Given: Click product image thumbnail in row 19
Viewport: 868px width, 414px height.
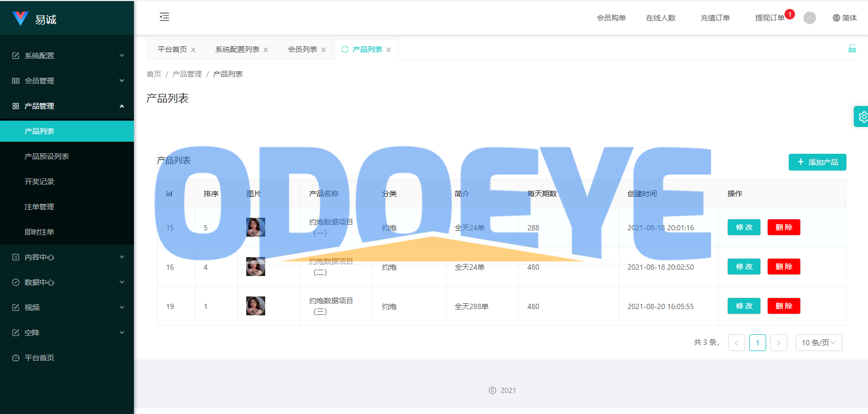Looking at the screenshot, I should pos(256,306).
